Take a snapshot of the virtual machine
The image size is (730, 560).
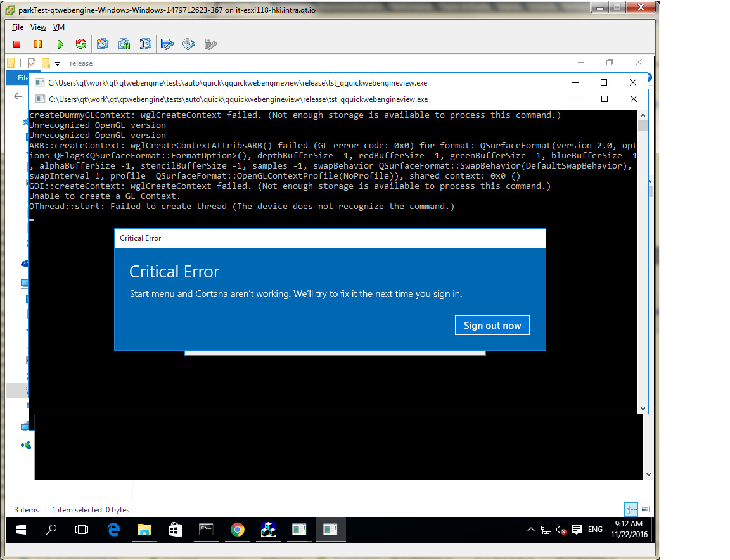click(x=103, y=44)
